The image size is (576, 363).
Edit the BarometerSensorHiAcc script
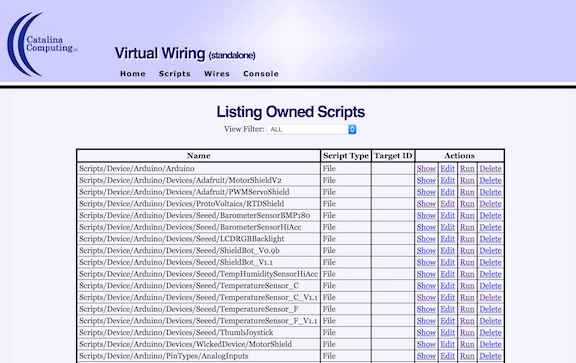click(x=447, y=227)
